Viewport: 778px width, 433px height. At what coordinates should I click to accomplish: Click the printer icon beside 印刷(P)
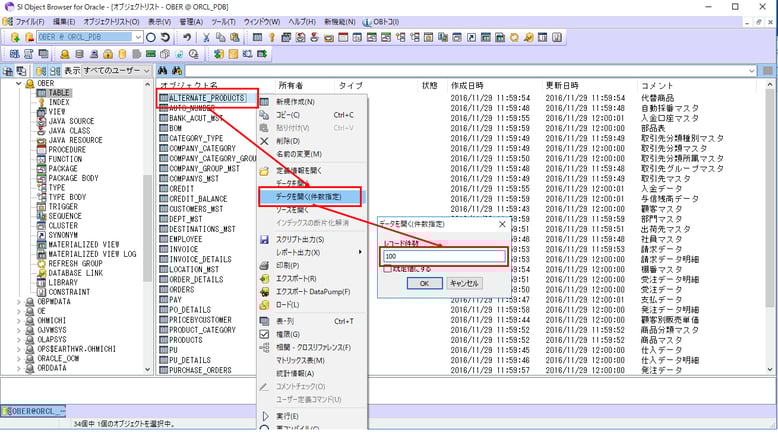(265, 265)
